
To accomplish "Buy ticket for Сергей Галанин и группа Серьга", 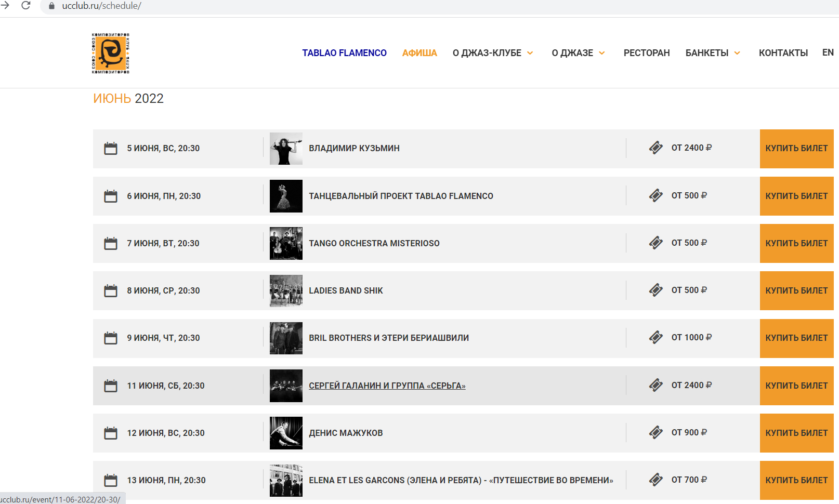I will tap(796, 386).
